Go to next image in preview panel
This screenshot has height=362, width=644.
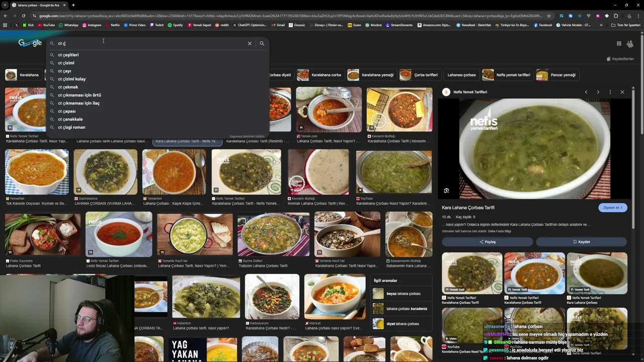click(598, 92)
